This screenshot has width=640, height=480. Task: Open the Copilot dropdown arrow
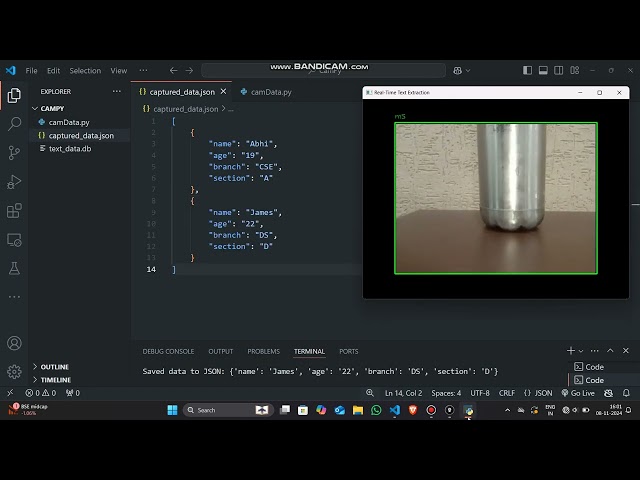tap(468, 71)
